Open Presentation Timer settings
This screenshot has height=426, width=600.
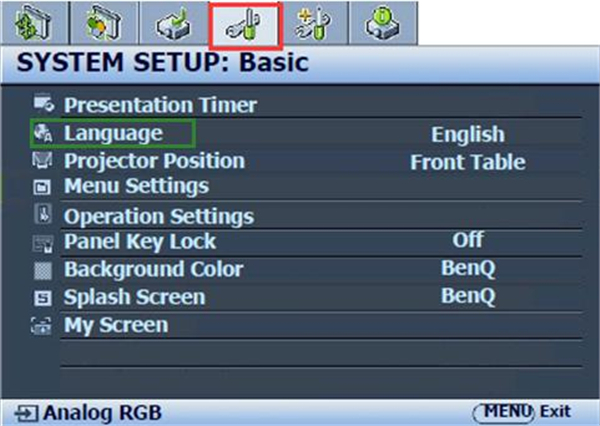[x=161, y=105]
